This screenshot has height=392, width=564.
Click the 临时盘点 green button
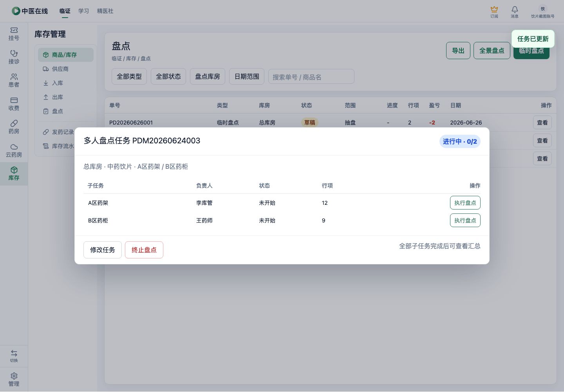tap(531, 53)
